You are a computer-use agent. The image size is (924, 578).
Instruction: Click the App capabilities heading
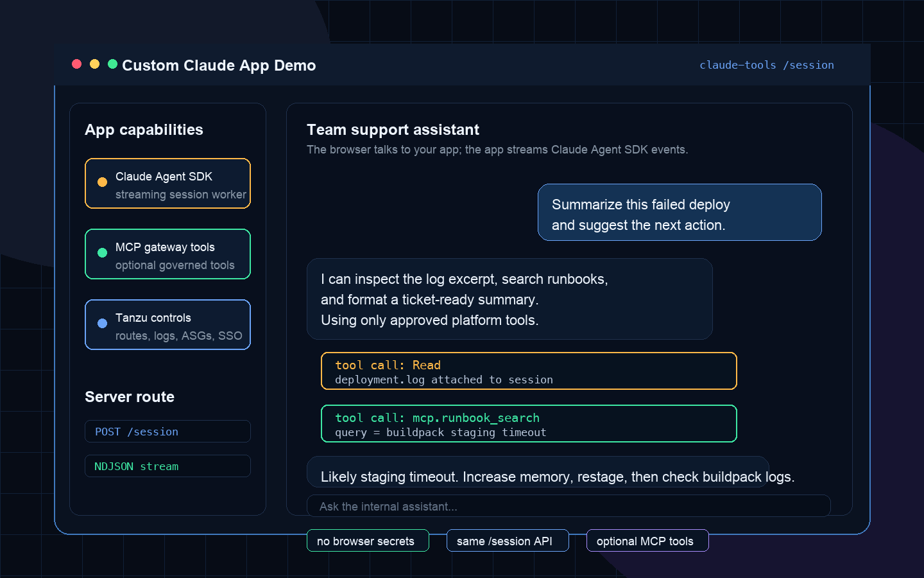(144, 130)
